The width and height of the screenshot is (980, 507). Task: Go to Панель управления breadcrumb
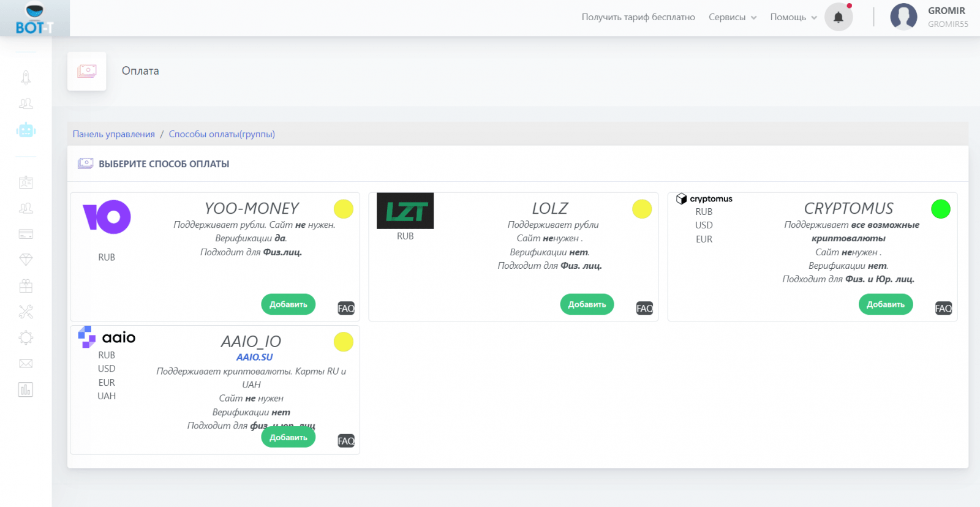(x=114, y=134)
